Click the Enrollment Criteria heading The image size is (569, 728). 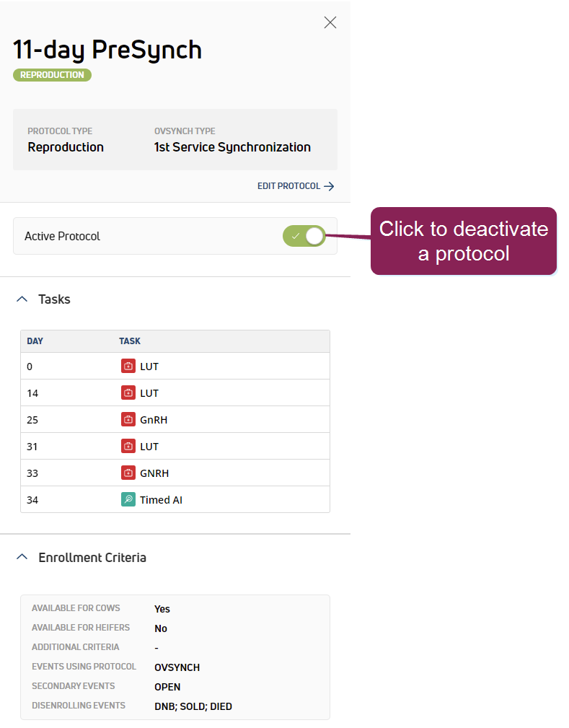92,557
